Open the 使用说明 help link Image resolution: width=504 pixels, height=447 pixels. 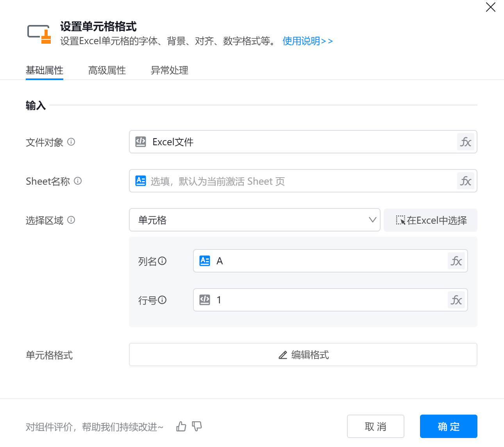[307, 41]
